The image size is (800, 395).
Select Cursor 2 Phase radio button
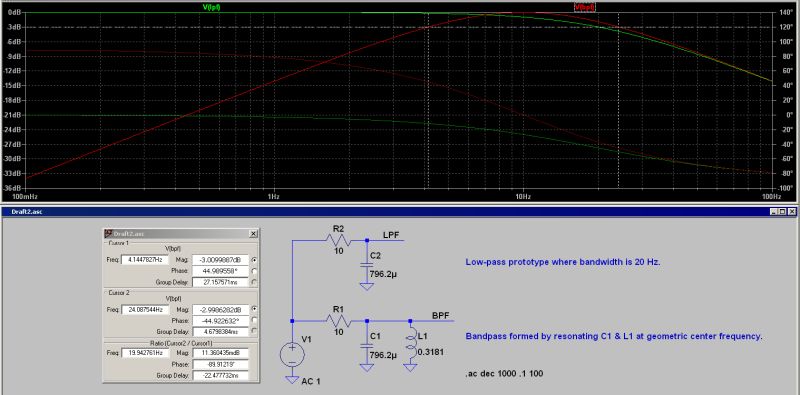click(x=254, y=320)
